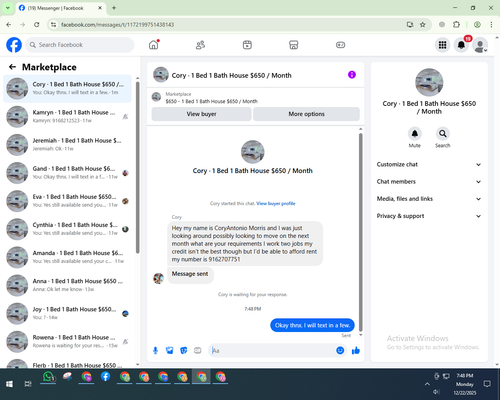Open emoji picker in message box
Screen dimensions: 500x400
[340, 350]
